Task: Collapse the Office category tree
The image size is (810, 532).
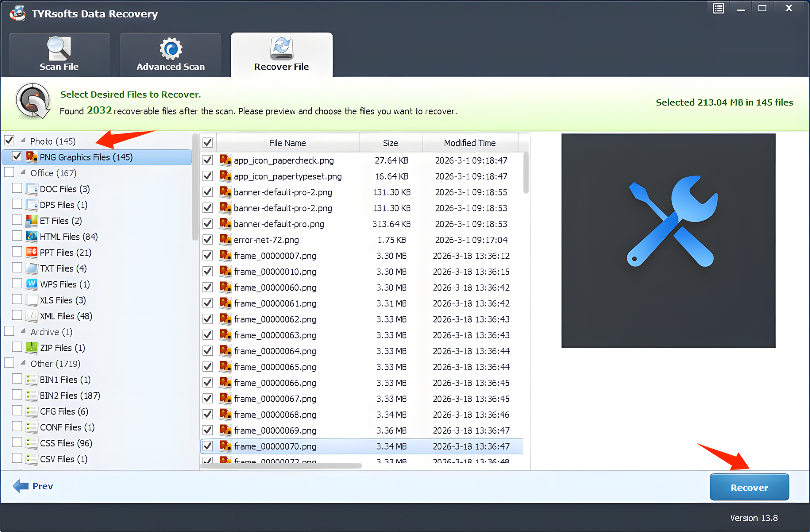Action: coord(24,173)
